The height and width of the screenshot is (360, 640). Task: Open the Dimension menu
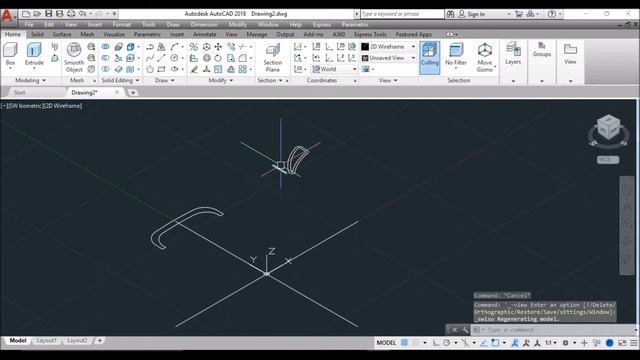click(204, 24)
